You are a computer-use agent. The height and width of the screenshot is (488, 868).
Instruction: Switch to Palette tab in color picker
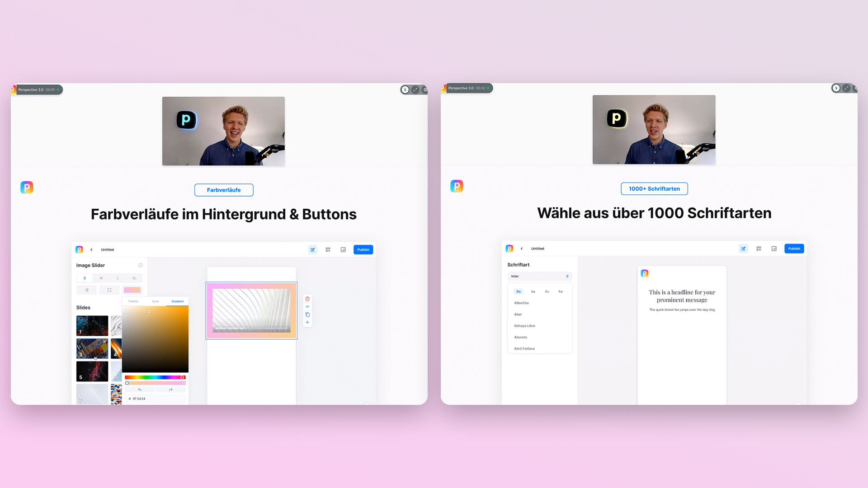(133, 301)
